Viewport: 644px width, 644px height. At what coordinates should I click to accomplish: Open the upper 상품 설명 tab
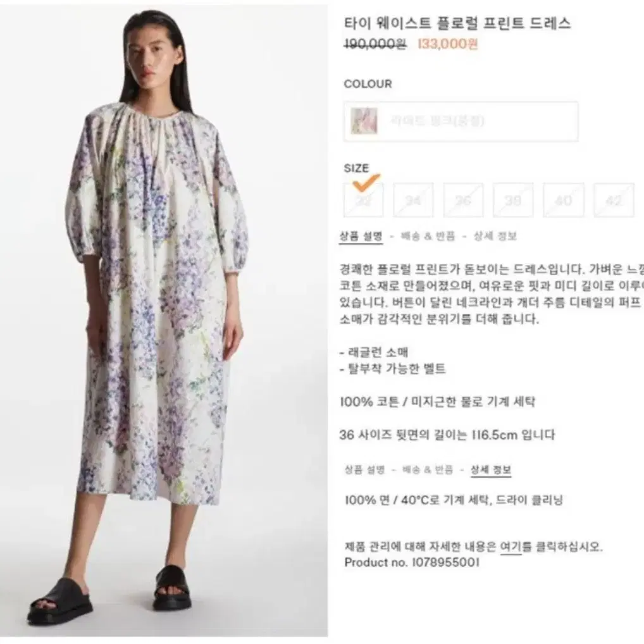[x=361, y=236]
